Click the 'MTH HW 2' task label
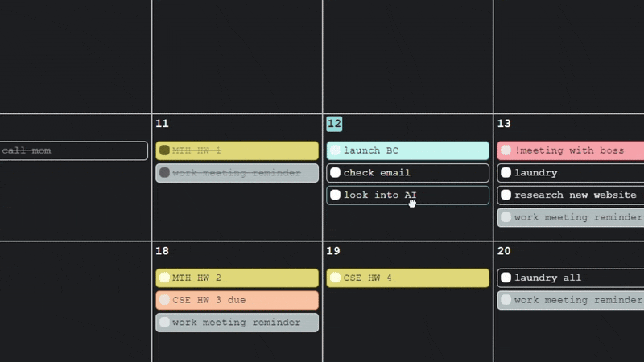644x362 pixels. tap(197, 278)
